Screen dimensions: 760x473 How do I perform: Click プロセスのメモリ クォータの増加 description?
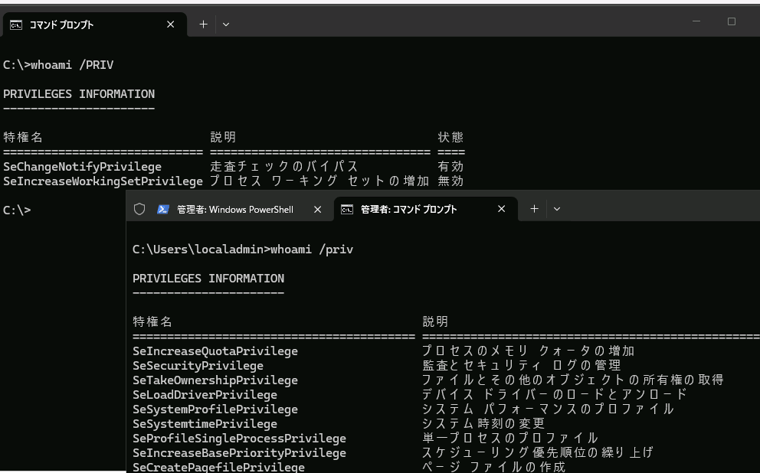pos(528,351)
